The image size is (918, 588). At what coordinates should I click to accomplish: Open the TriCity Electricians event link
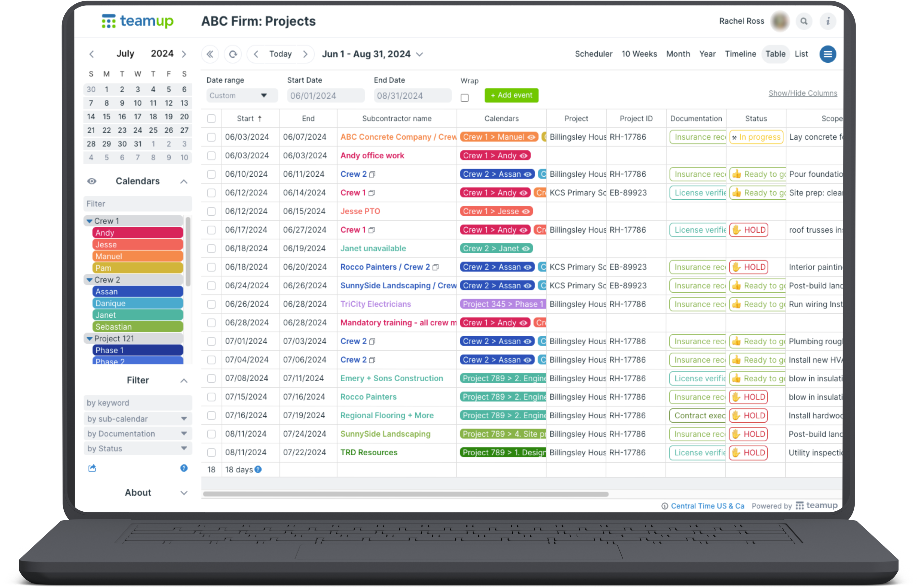click(x=375, y=304)
